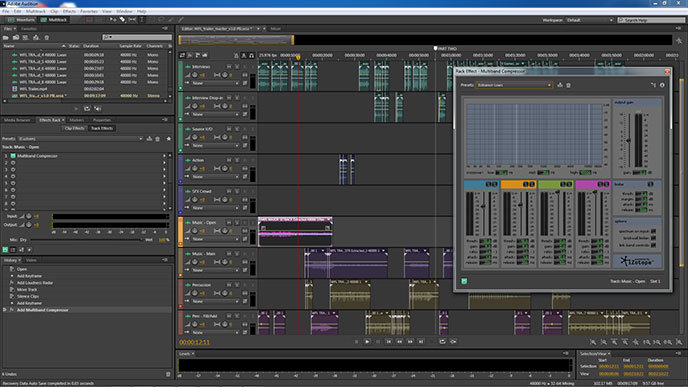Click the output gain slider in the compressor
The image size is (688, 387).
628,140
